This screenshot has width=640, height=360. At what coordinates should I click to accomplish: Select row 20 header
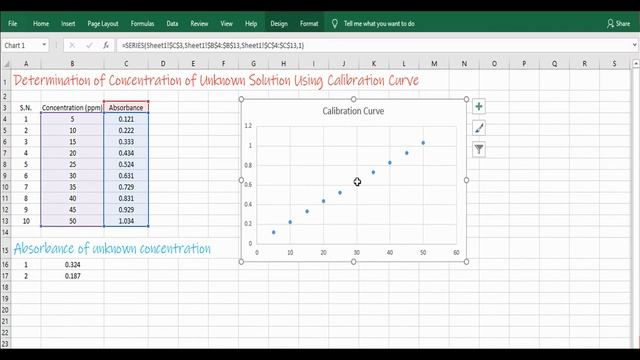tap(5, 310)
